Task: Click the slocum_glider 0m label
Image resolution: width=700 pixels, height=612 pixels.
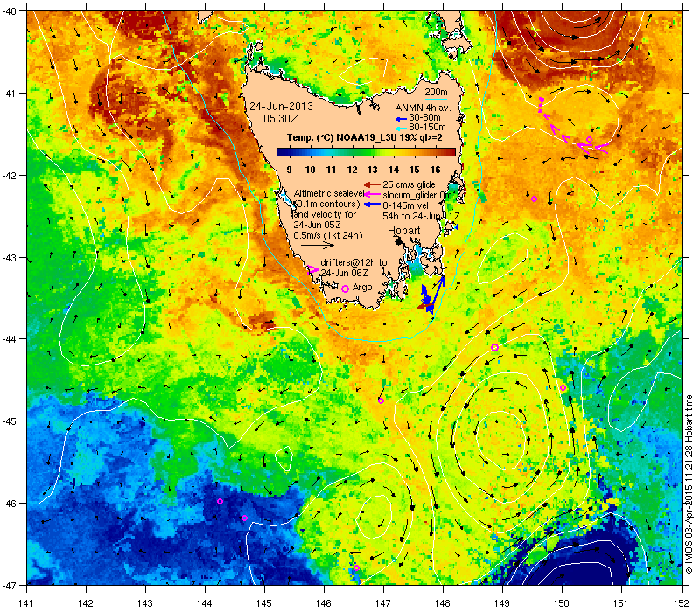Action: (417, 195)
